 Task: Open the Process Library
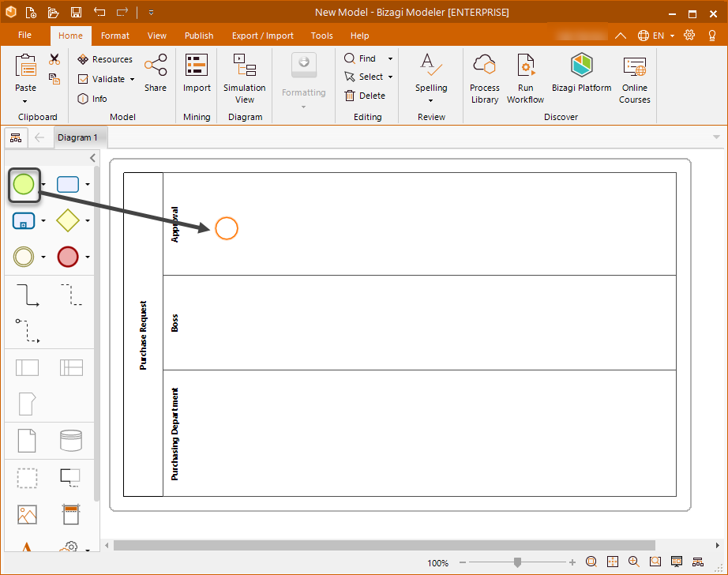[x=484, y=78]
